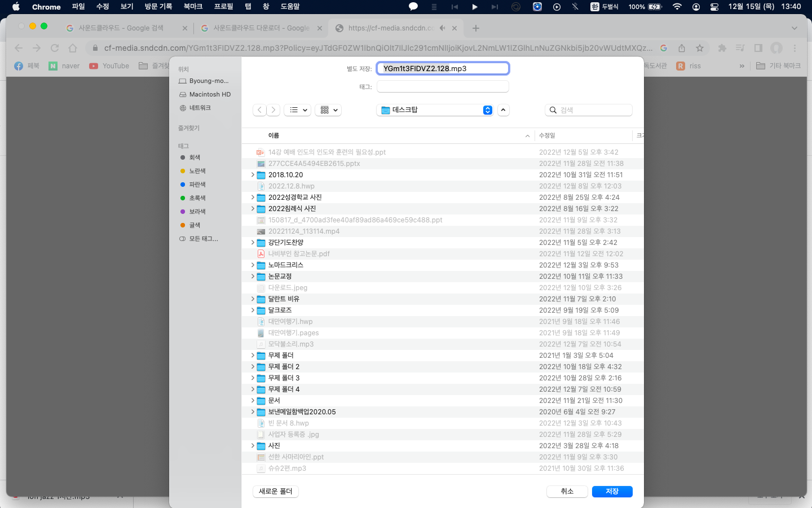Open the 방문 기록 menu
812x508 pixels.
[158, 7]
